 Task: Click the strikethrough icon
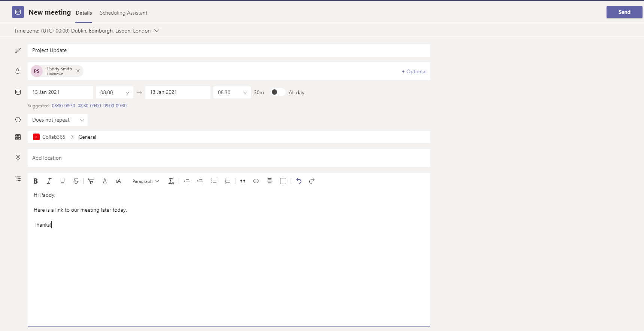[x=76, y=181]
